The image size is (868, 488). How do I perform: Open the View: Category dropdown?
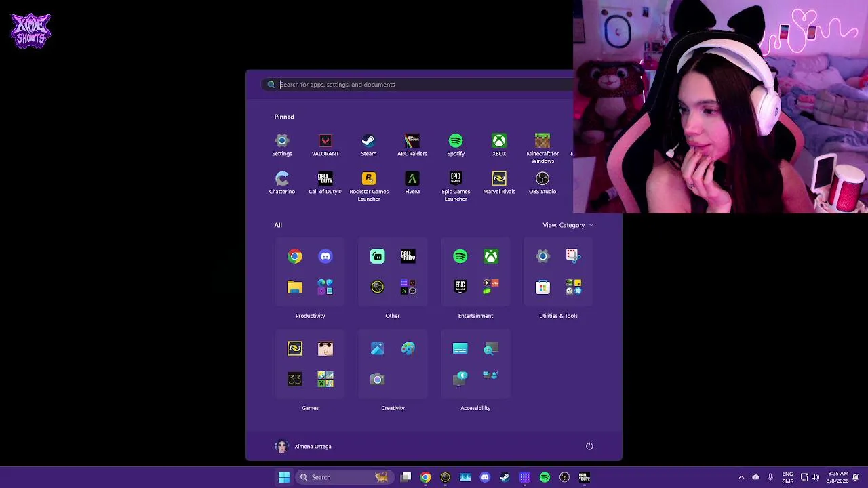click(x=568, y=225)
